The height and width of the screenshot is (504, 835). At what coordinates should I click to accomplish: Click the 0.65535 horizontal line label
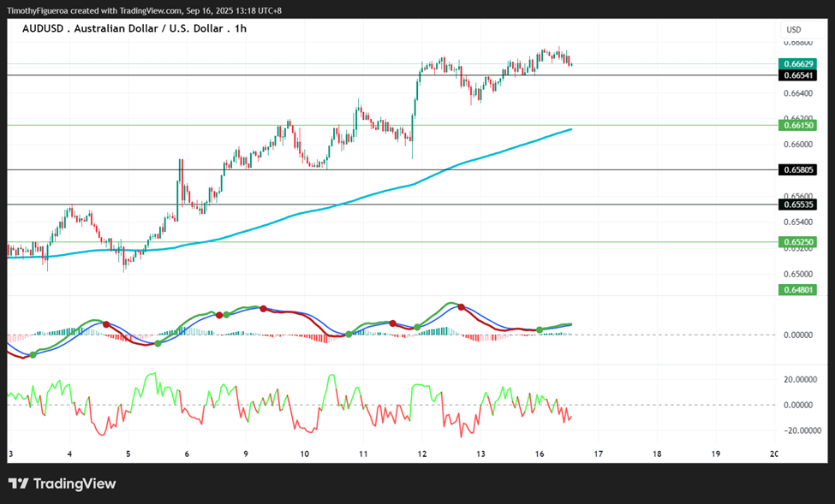[797, 205]
